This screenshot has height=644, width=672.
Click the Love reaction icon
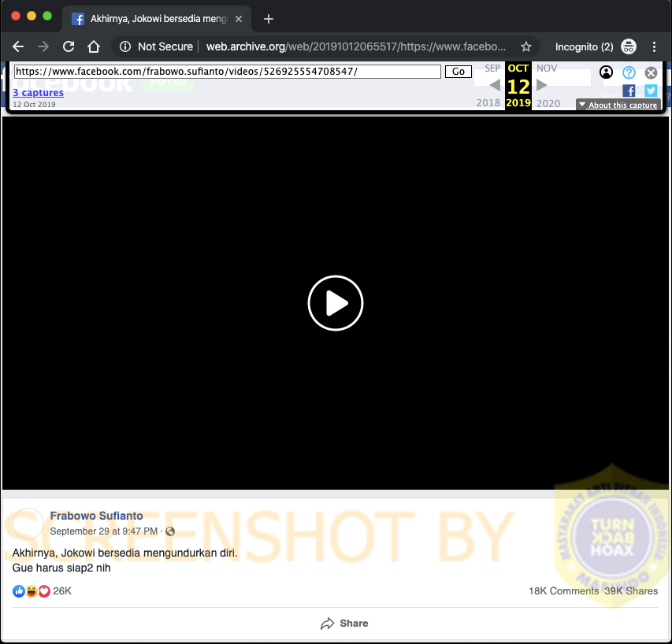[44, 591]
